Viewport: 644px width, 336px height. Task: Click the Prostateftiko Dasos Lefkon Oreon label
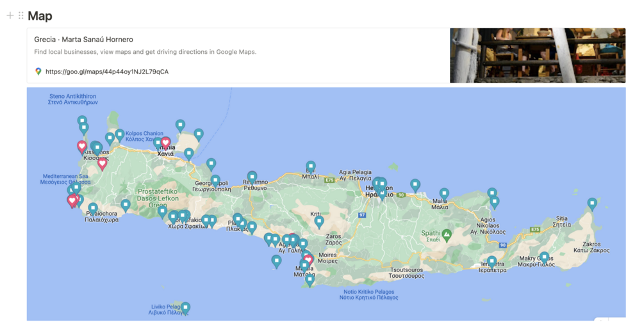coord(158,198)
